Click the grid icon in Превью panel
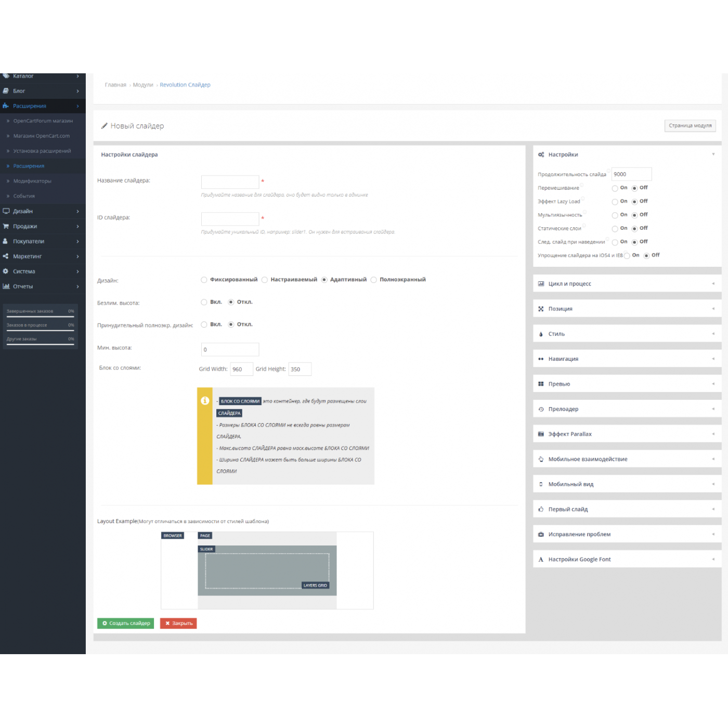 point(541,384)
